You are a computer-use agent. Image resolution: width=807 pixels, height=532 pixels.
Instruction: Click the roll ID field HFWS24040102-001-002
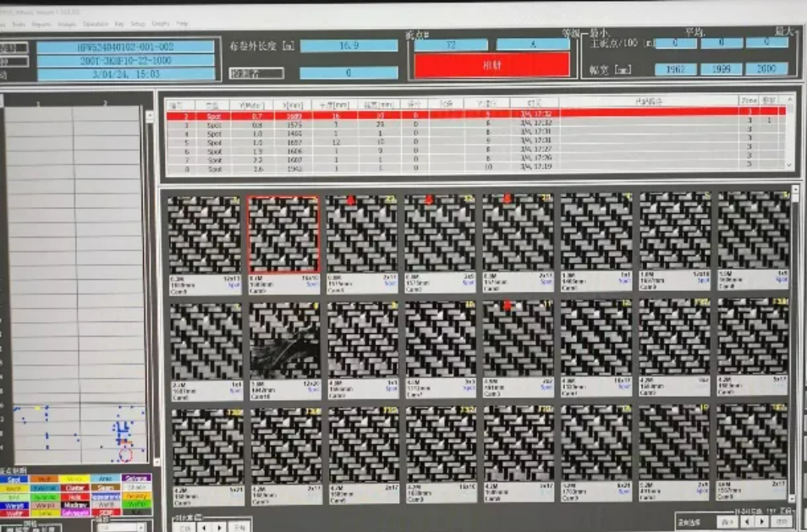pos(125,47)
